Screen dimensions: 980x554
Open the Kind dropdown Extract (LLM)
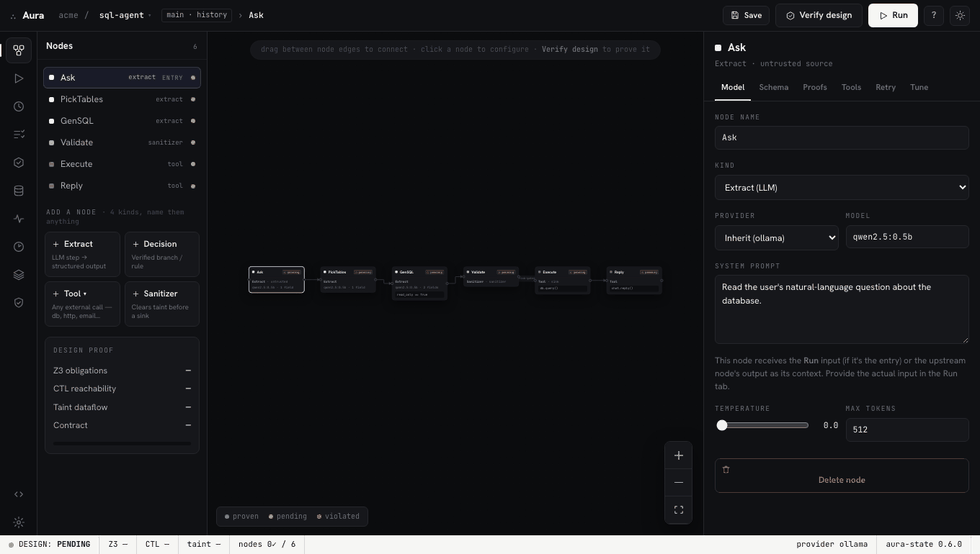(842, 188)
